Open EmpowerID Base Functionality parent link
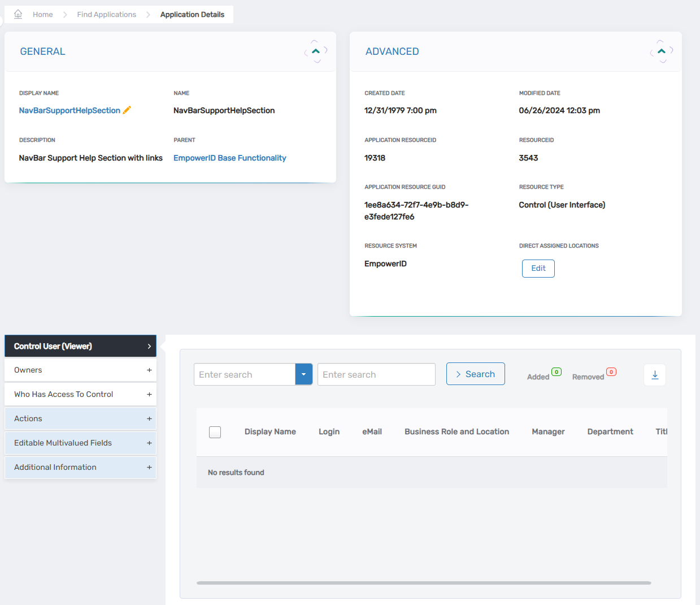This screenshot has width=700, height=605. coord(229,158)
